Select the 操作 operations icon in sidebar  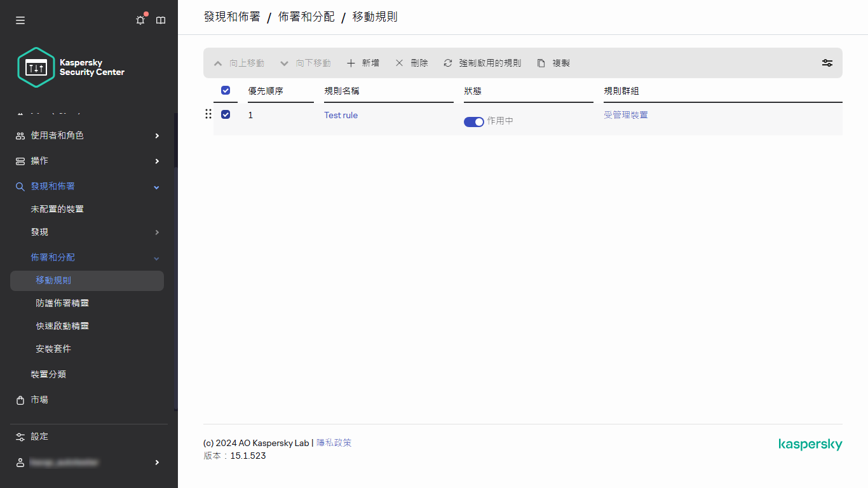[20, 161]
